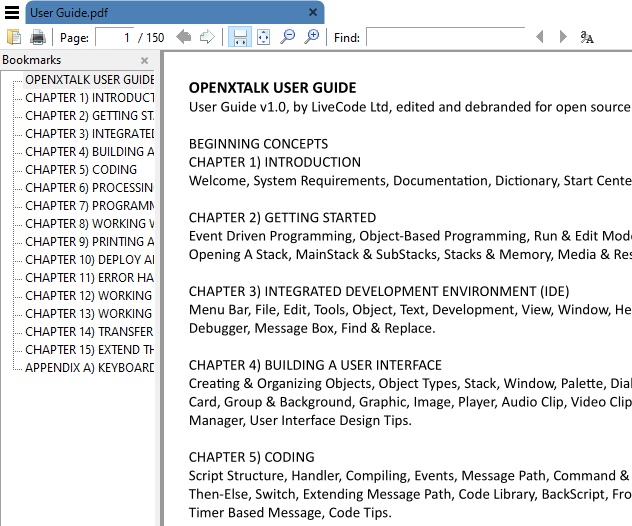
Task: Go to previous page arrow
Action: [184, 37]
